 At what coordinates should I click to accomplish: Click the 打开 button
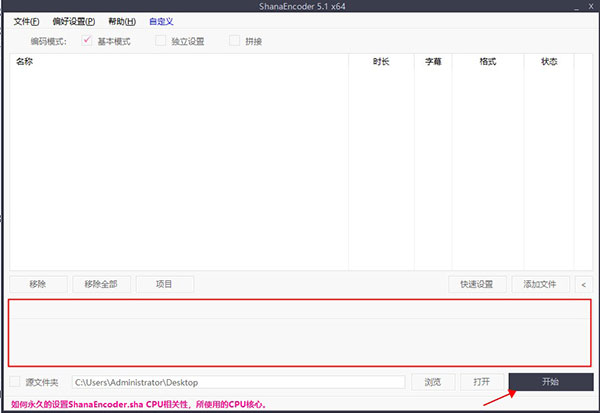click(x=482, y=382)
